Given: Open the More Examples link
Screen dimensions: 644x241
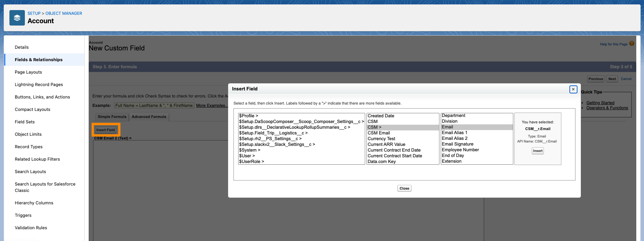Looking at the screenshot, I should [x=212, y=106].
